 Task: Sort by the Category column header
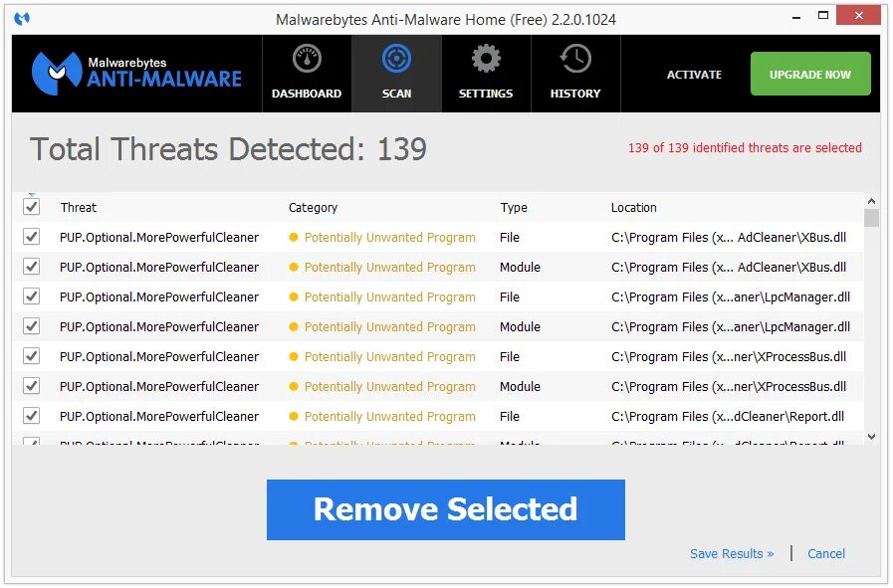tap(313, 208)
